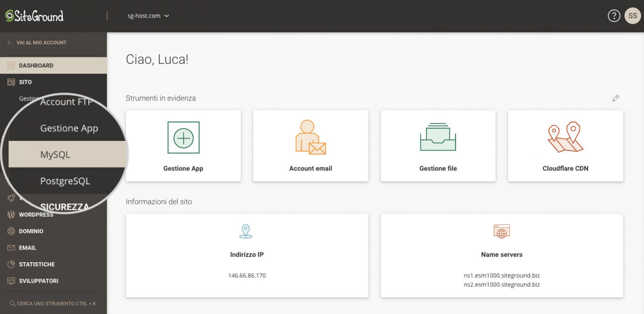The image size is (644, 314).
Task: Click the back arrow beside Vai al mio account
Action: [10, 42]
